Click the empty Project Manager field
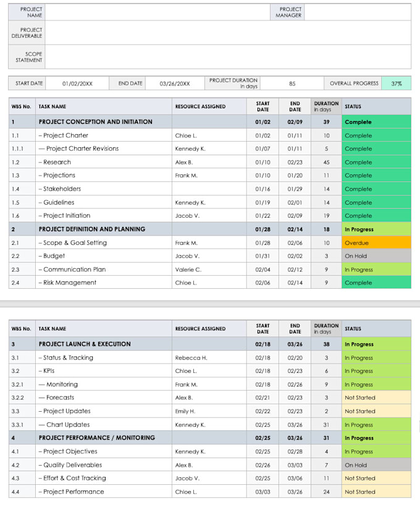The height and width of the screenshot is (512, 420). 358,12
